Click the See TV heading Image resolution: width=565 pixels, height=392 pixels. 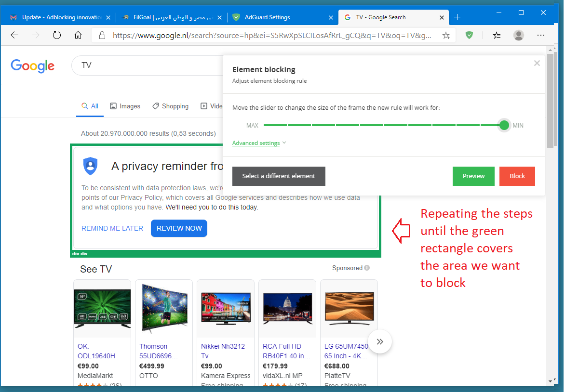point(96,269)
